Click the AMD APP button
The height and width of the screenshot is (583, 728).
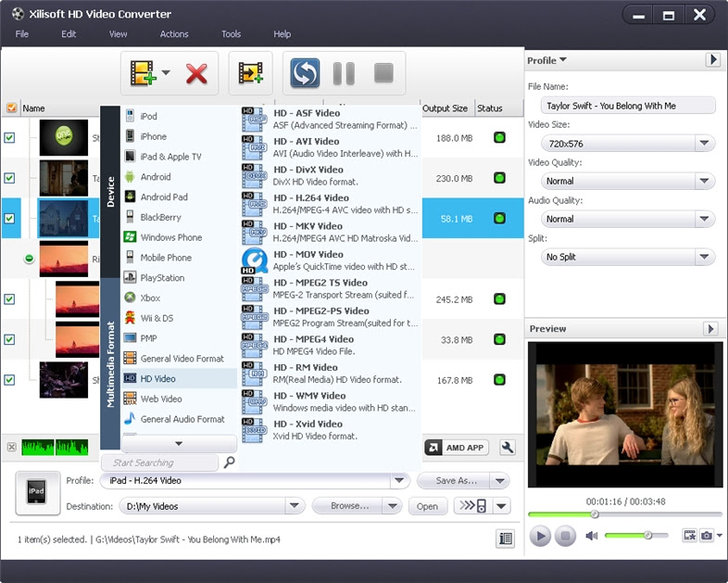coord(457,448)
